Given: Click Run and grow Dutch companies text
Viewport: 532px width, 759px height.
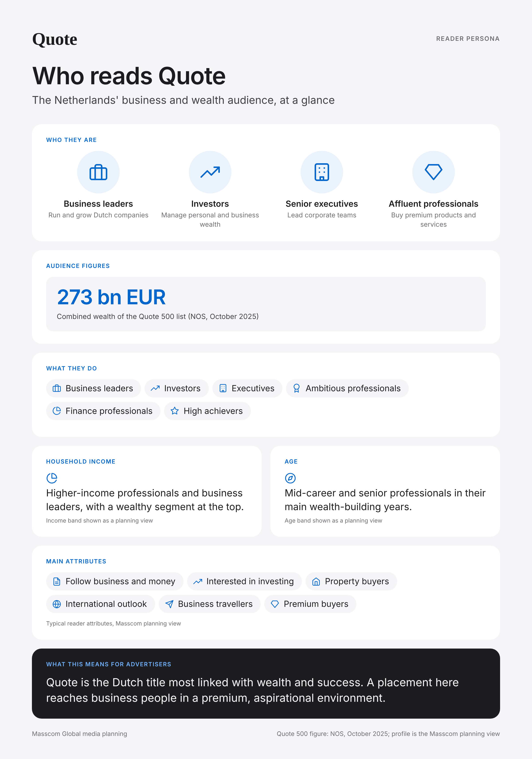Looking at the screenshot, I should click(98, 215).
